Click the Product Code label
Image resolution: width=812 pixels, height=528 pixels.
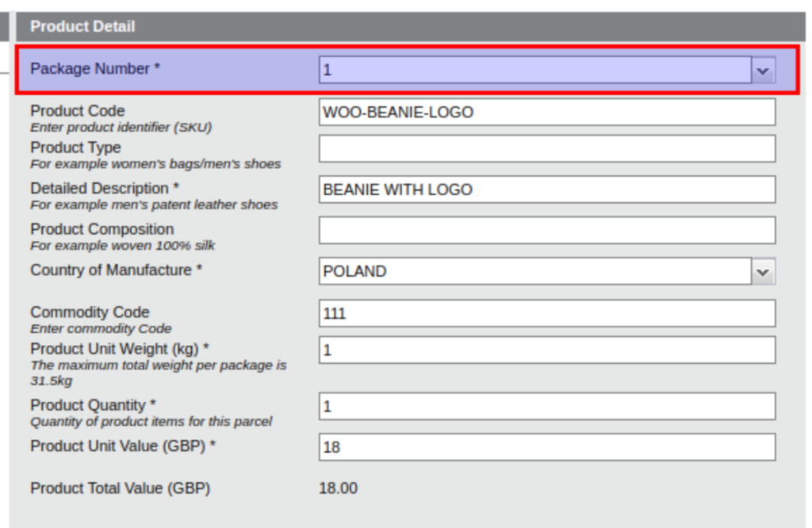[x=78, y=111]
